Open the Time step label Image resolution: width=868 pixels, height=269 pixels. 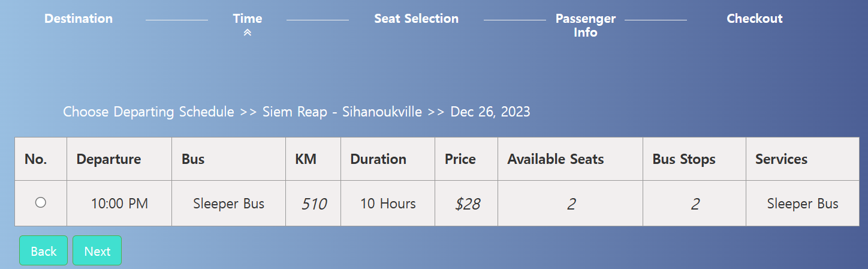(x=248, y=19)
